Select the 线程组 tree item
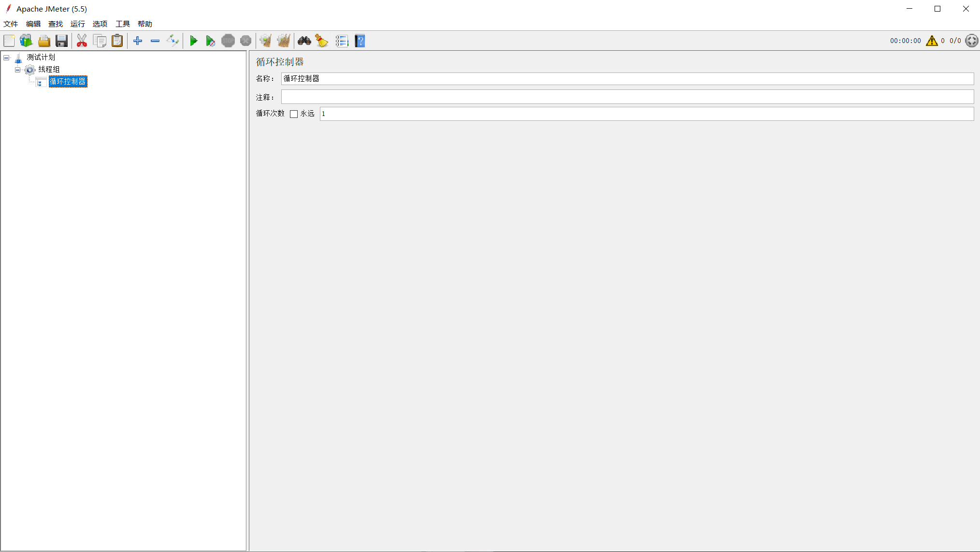 (x=49, y=70)
